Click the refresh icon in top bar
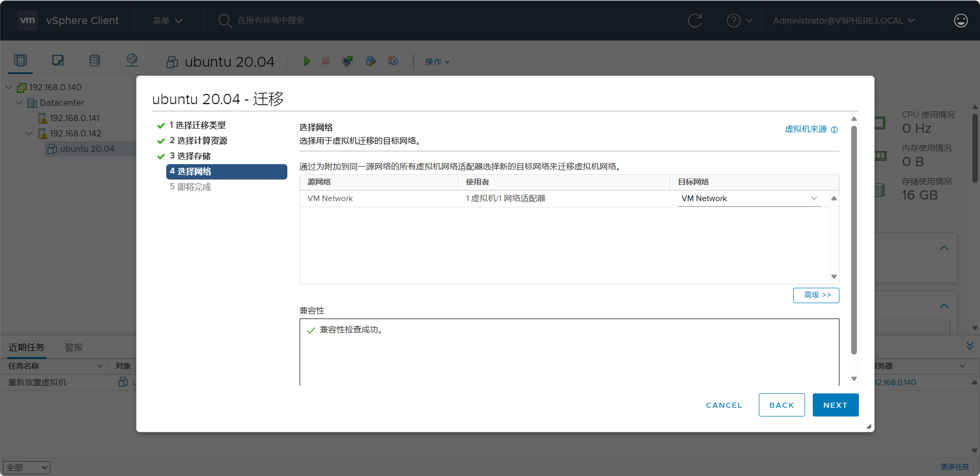 click(695, 21)
